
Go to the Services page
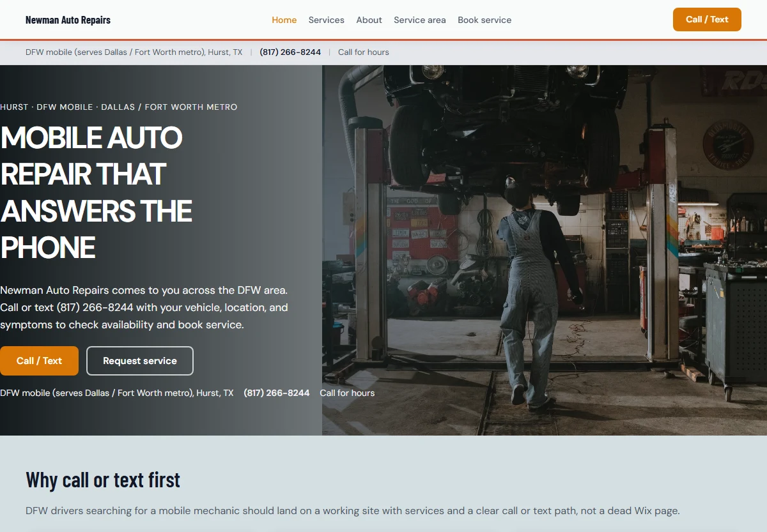tap(326, 20)
